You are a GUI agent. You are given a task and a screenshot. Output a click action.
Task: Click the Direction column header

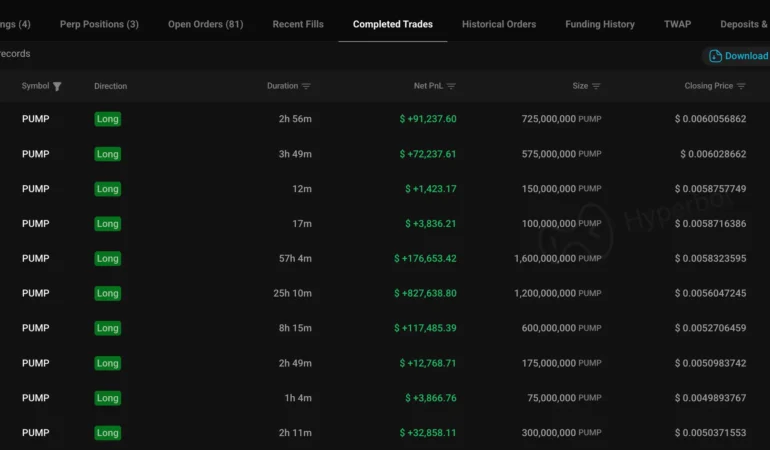tap(110, 86)
